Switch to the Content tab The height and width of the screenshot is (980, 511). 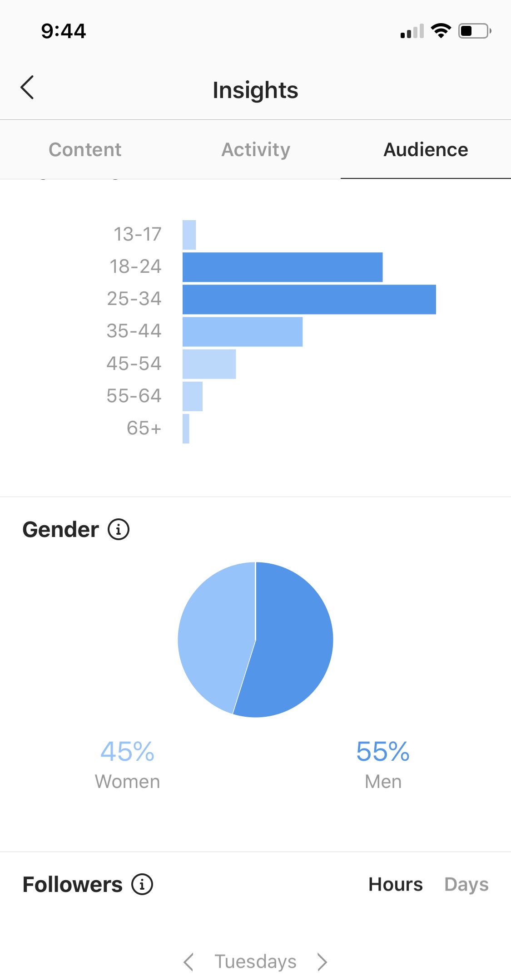click(x=85, y=150)
